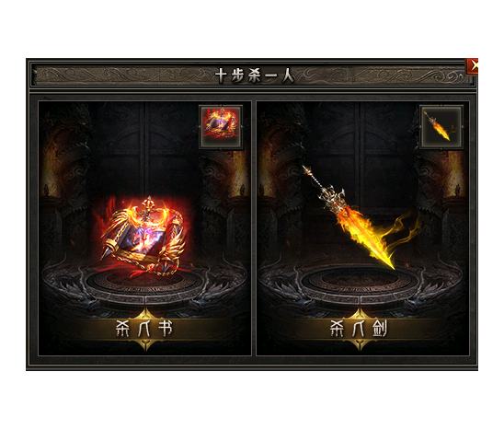This screenshot has width=504, height=430.
Task: Click the glowing sword tip near the pedestal
Action: click(389, 264)
